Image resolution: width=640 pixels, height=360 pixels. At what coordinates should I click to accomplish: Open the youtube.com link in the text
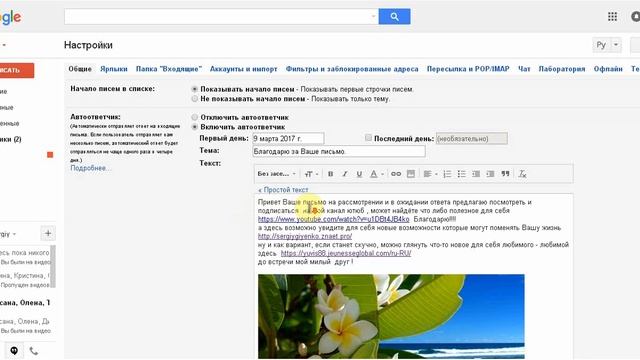pyautogui.click(x=333, y=219)
